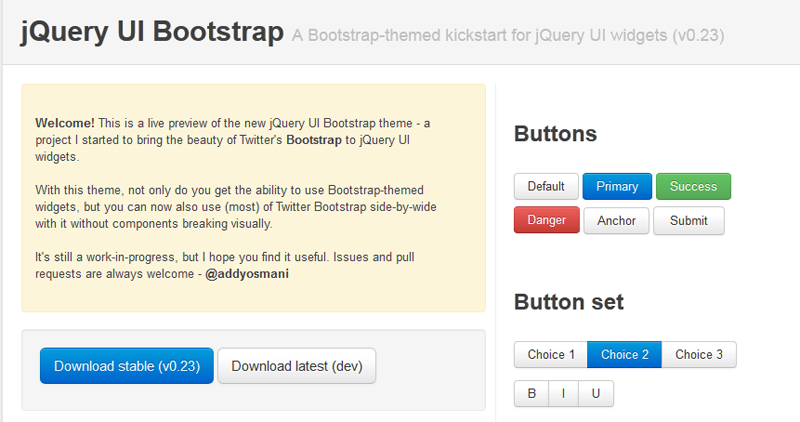Click the subtitle mentioning widgets (v0.23)
800x422 pixels.
click(x=508, y=35)
